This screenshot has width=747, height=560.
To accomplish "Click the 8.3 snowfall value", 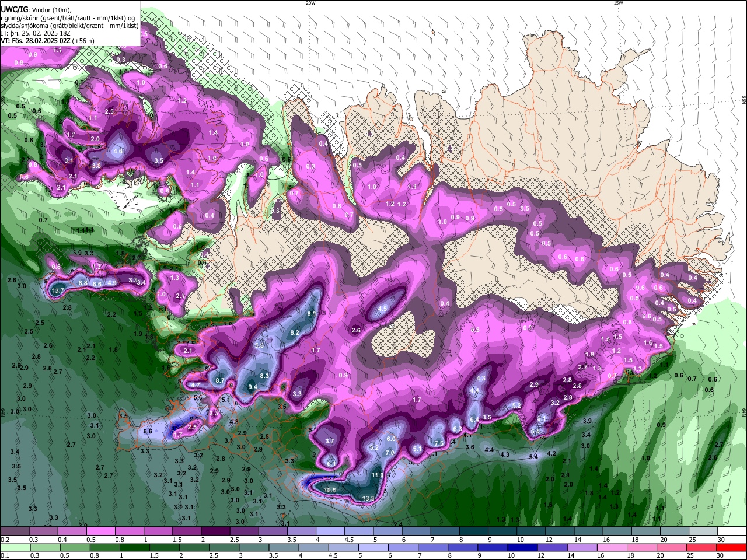I will [x=264, y=376].
